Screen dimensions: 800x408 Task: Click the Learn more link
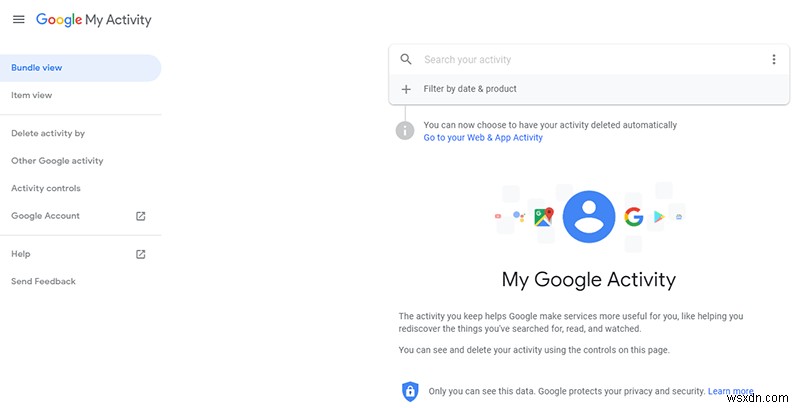[x=730, y=391]
